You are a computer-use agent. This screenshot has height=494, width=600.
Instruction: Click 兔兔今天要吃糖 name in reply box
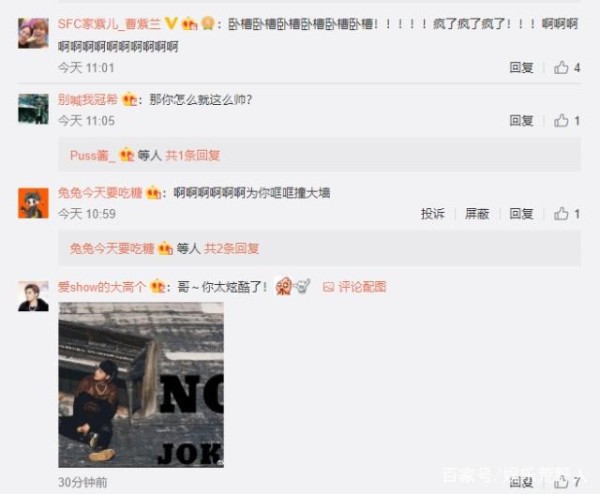coord(112,248)
